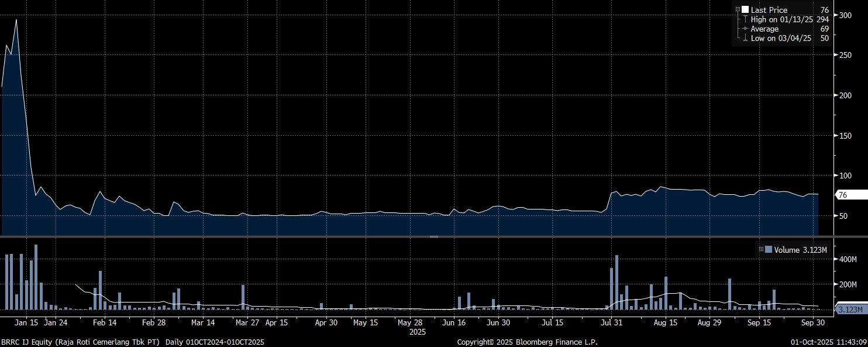This screenshot has width=868, height=347.
Task: Select the Low marker icon in legend
Action: tap(745, 38)
